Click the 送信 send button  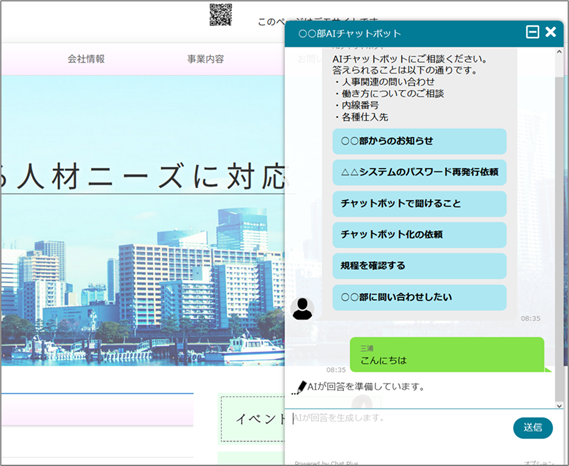tap(533, 428)
